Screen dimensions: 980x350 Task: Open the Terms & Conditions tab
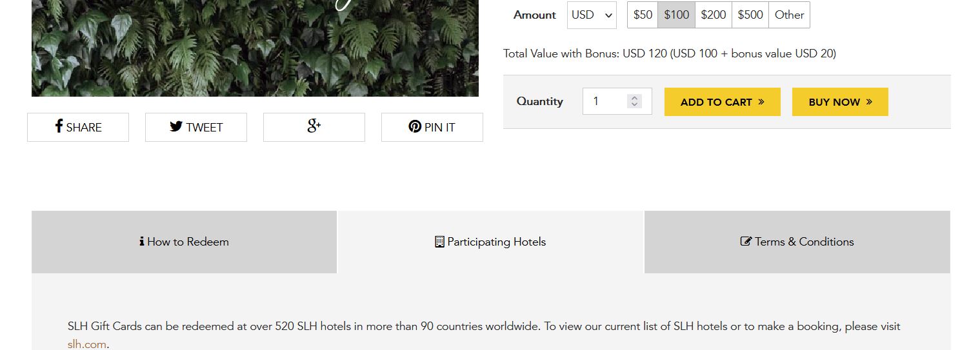pyautogui.click(x=797, y=242)
